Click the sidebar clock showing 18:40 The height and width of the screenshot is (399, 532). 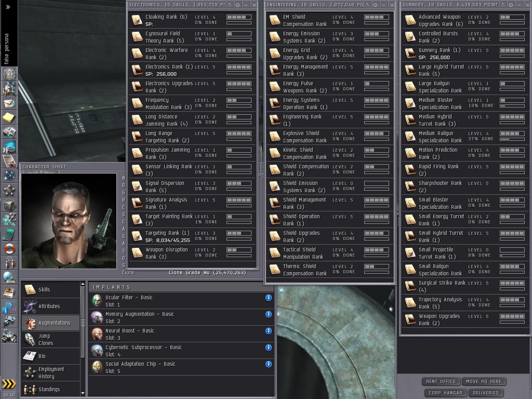(8, 395)
